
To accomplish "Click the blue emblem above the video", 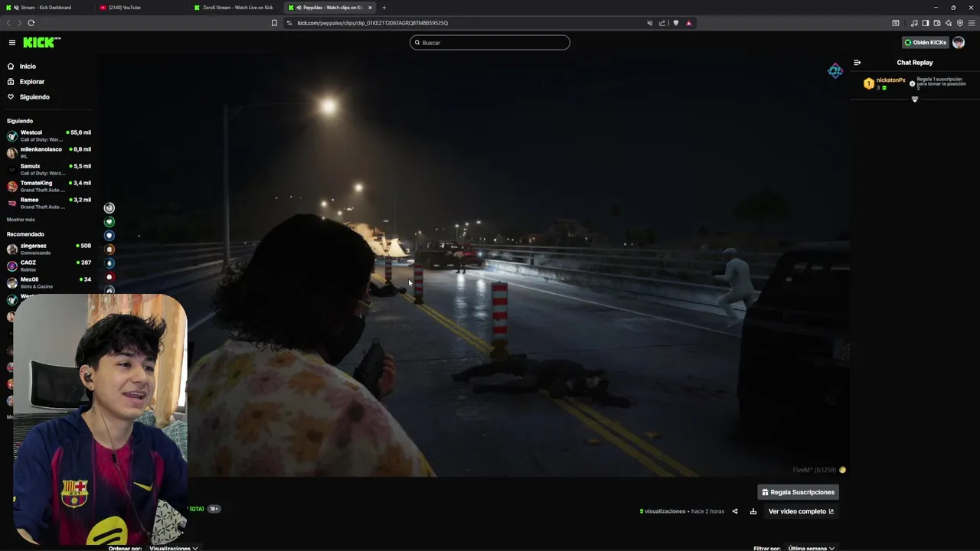I will [835, 71].
